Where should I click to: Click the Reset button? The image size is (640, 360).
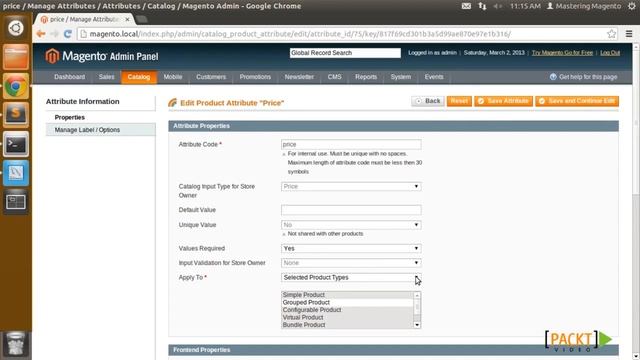point(459,101)
